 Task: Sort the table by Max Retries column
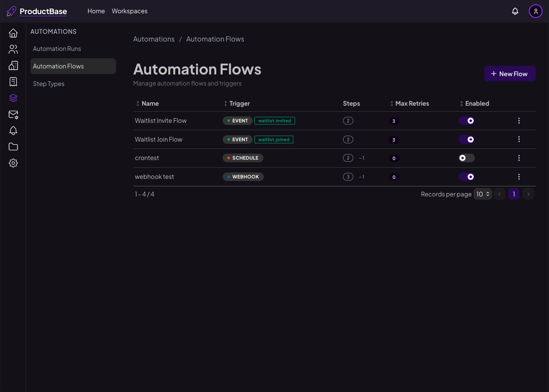[409, 104]
